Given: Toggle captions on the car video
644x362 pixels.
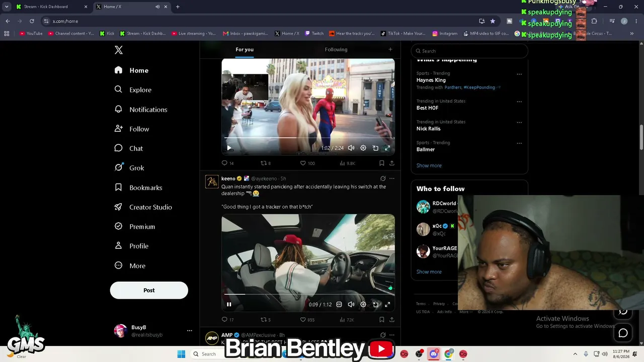Looking at the screenshot, I should click(x=339, y=304).
